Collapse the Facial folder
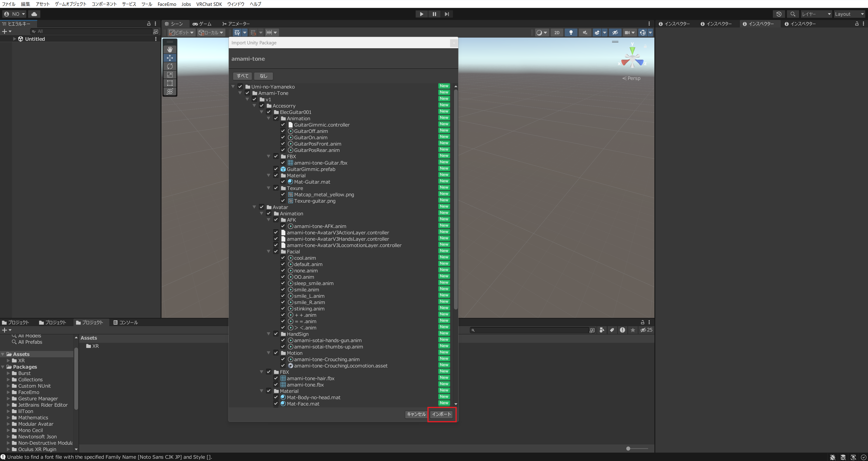This screenshot has width=868, height=461. coord(269,251)
